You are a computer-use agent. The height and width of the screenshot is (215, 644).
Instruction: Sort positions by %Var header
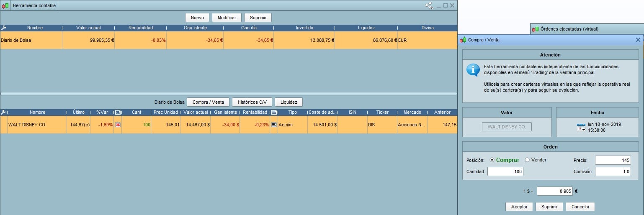(102, 113)
